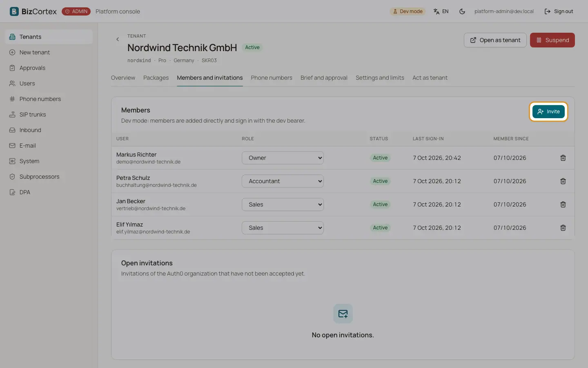
Task: Remove Jan Becker via trash icon
Action: tap(563, 204)
